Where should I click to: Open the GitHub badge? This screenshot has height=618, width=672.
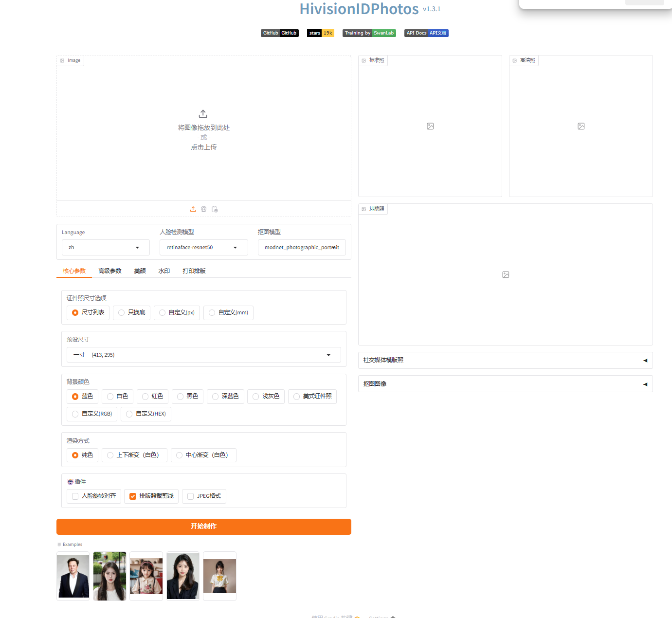[280, 33]
